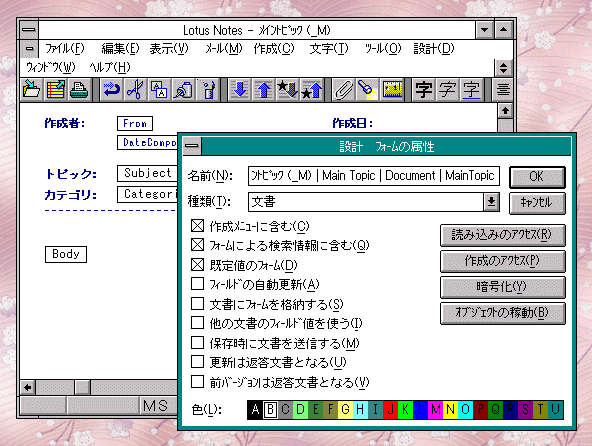
Task: Click the bold 字 character icon
Action: pyautogui.click(x=424, y=90)
